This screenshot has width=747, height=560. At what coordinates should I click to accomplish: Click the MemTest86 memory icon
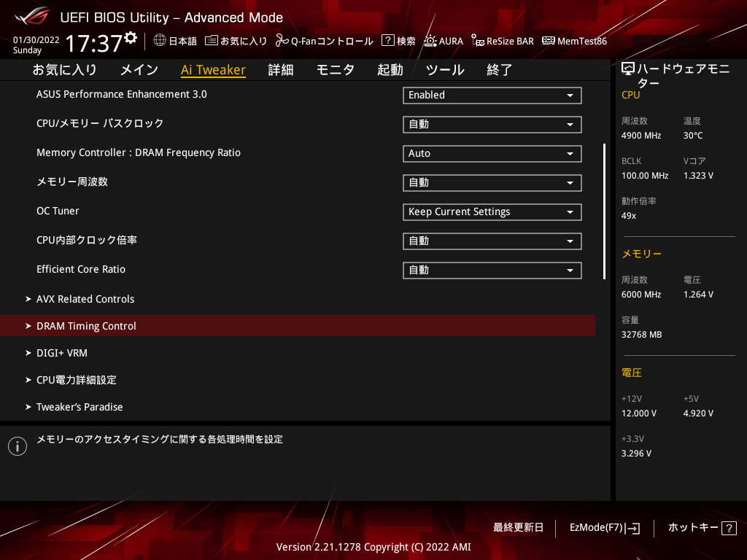coord(549,41)
